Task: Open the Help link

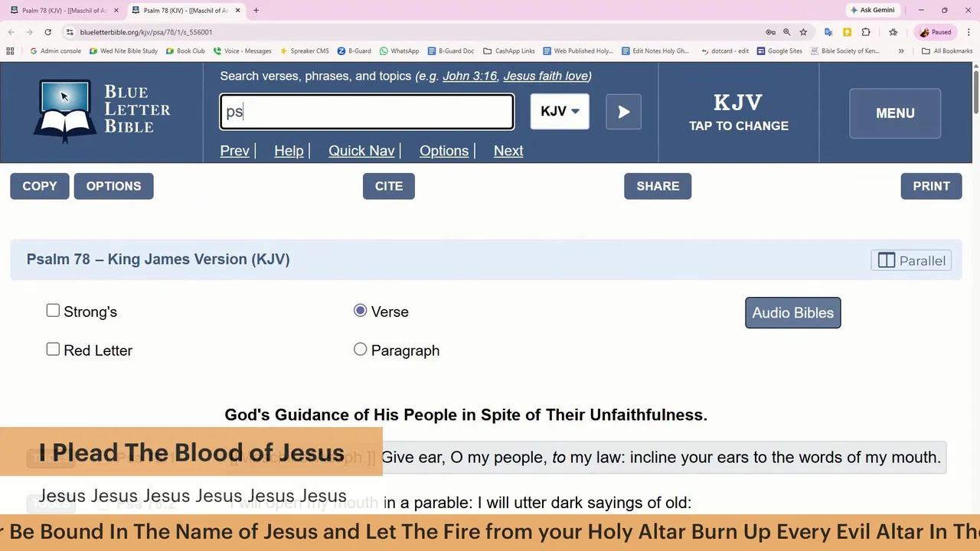Action: (289, 151)
